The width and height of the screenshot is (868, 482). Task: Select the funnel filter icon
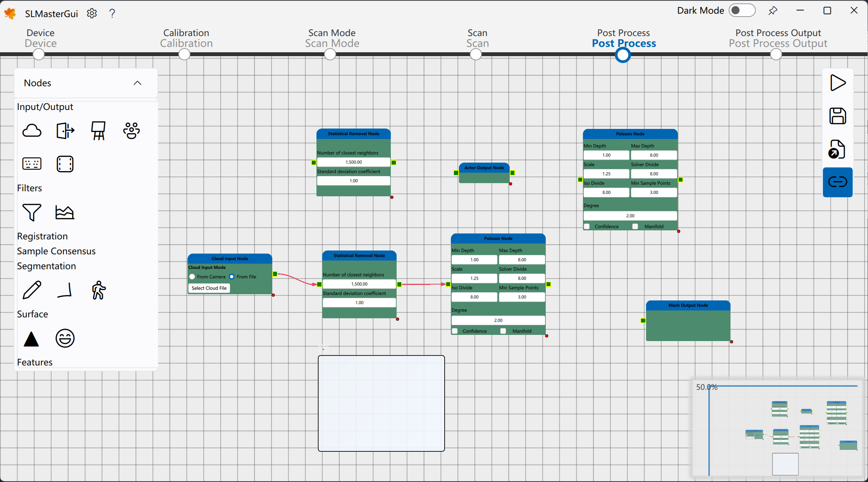click(x=32, y=212)
